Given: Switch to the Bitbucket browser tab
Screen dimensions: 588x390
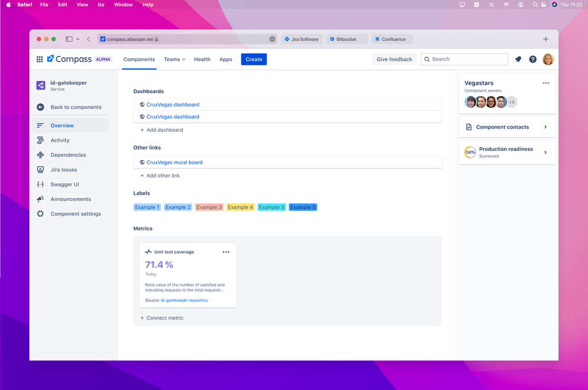Looking at the screenshot, I should (347, 39).
